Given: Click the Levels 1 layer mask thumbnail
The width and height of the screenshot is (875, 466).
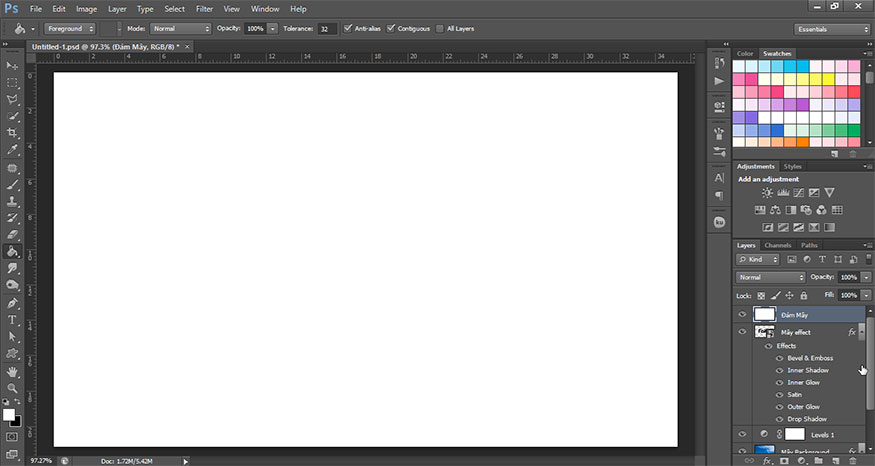Looking at the screenshot, I should [x=795, y=434].
